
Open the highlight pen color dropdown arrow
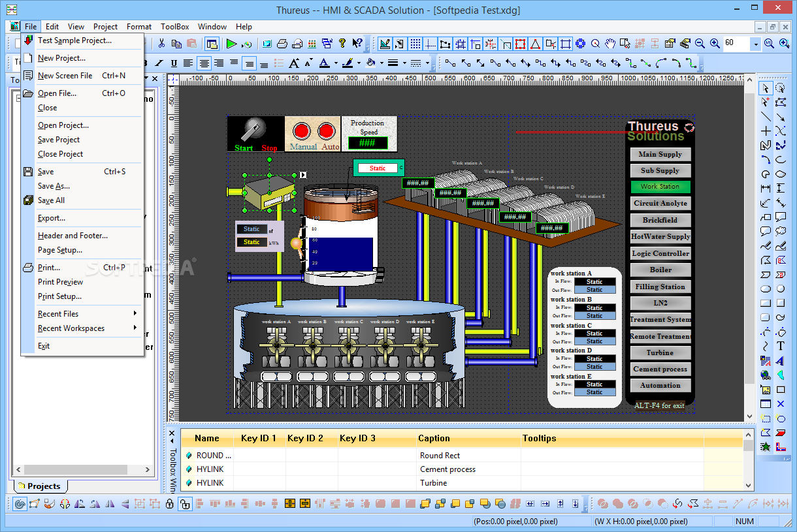359,63
